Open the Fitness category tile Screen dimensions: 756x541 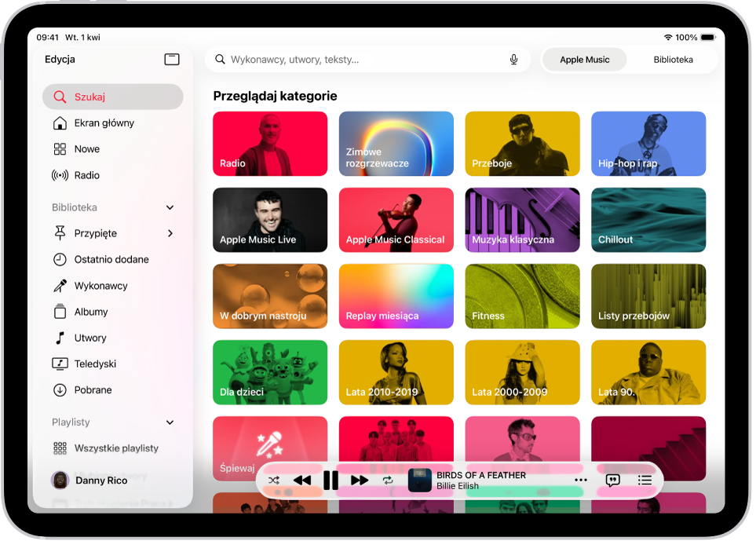[523, 296]
